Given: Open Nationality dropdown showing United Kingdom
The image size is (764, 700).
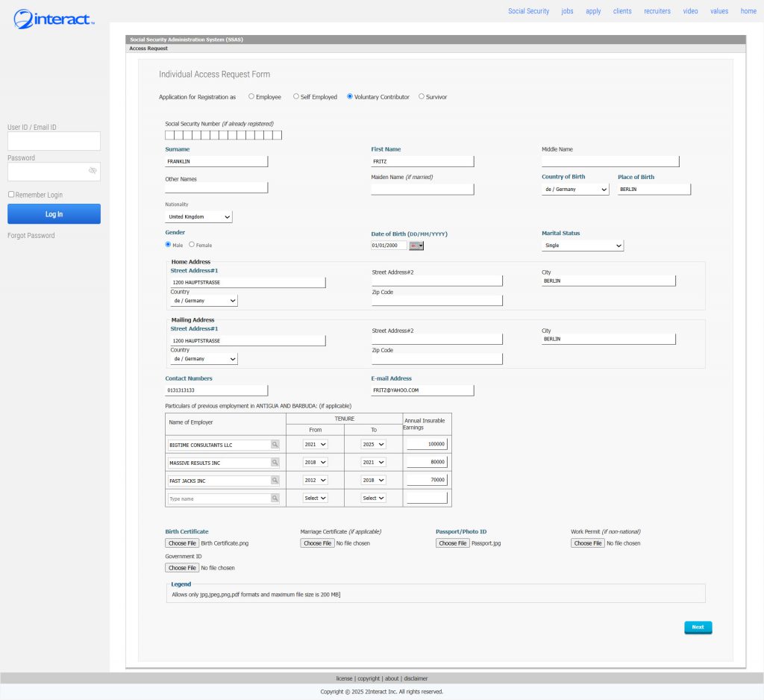Looking at the screenshot, I should 198,217.
